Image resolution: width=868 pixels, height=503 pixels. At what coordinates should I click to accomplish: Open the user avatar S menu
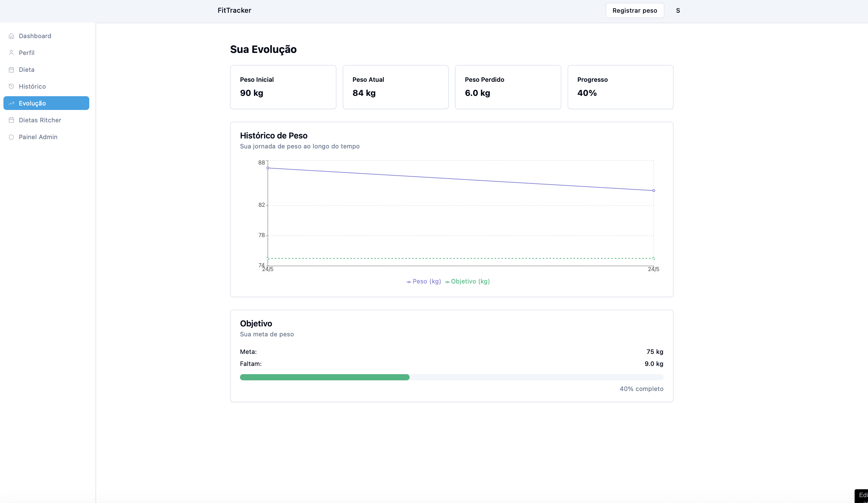(x=677, y=11)
